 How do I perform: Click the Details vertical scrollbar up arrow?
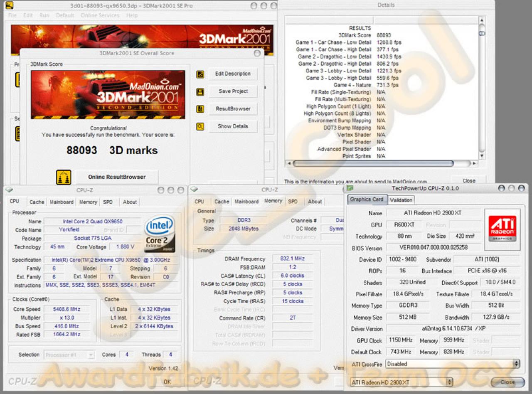(482, 20)
